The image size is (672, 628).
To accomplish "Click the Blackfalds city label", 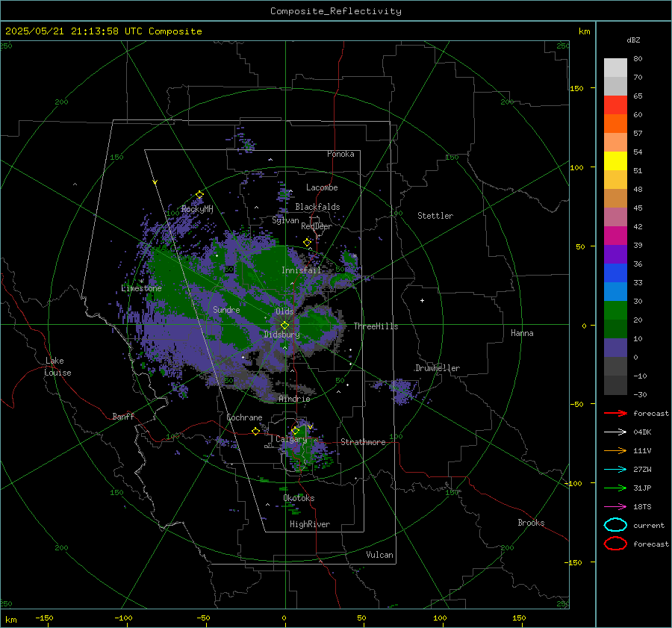I will [317, 207].
